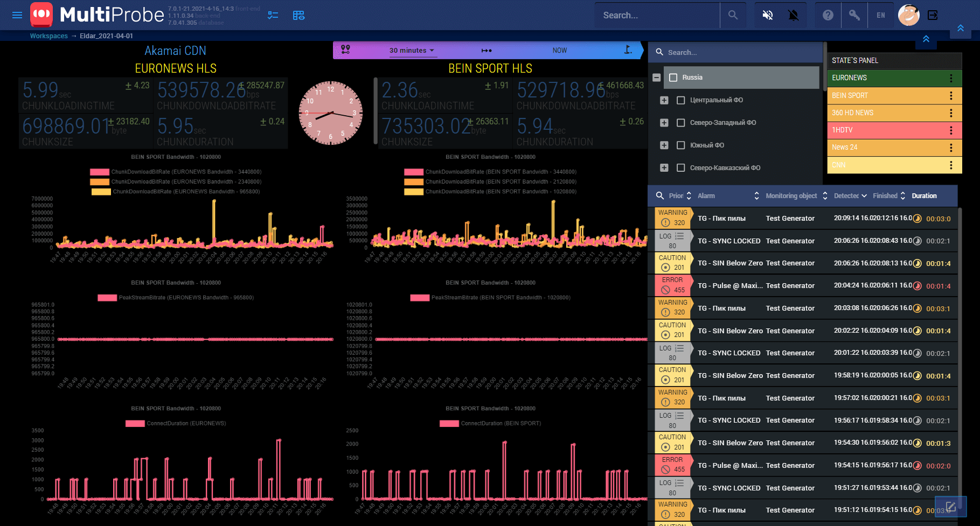
Task: Open EURONEWS state options menu
Action: point(951,78)
